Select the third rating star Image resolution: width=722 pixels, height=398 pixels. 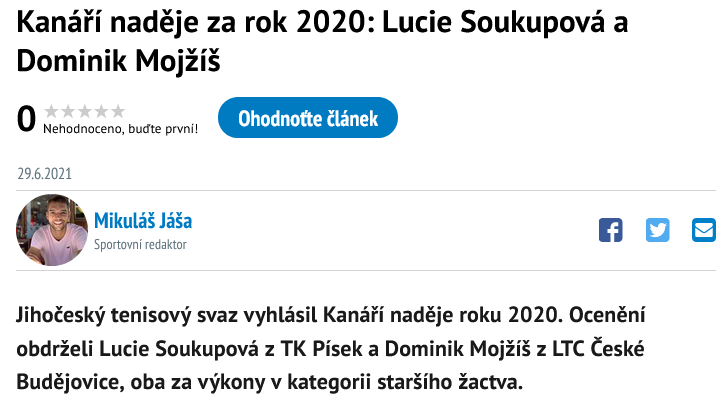coord(84,111)
